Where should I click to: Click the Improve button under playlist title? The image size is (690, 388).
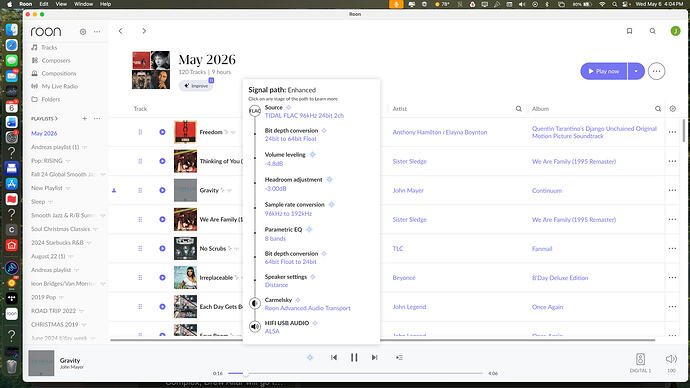196,86
